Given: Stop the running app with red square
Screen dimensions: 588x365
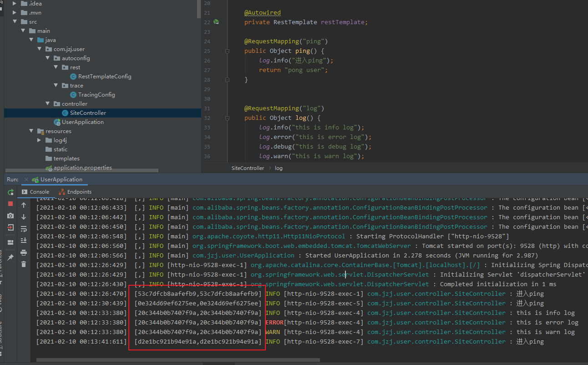Looking at the screenshot, I should pyautogui.click(x=10, y=204).
